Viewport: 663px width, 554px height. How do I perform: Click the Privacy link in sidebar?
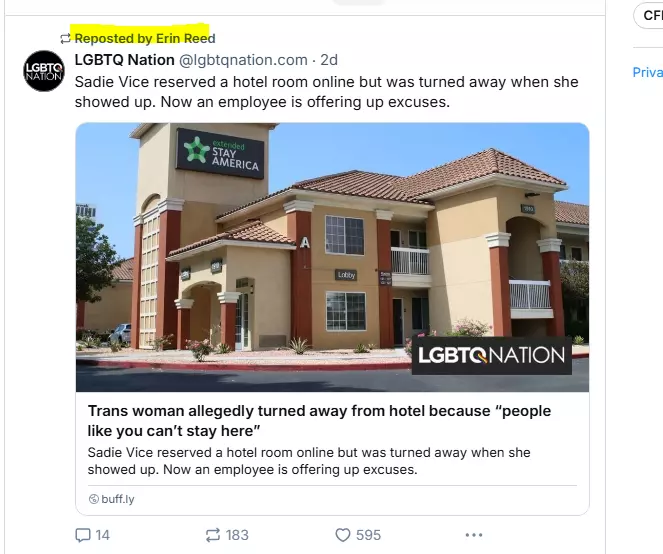[x=647, y=72]
